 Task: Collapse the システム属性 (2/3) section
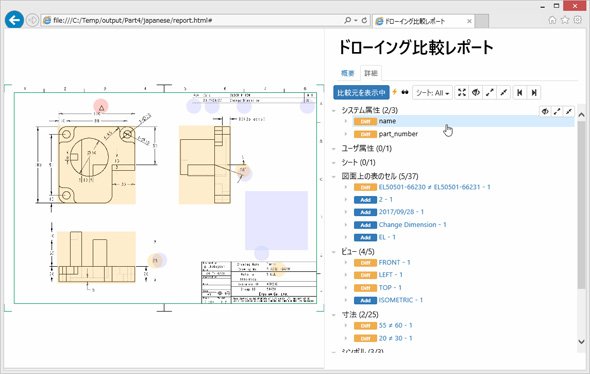point(334,111)
